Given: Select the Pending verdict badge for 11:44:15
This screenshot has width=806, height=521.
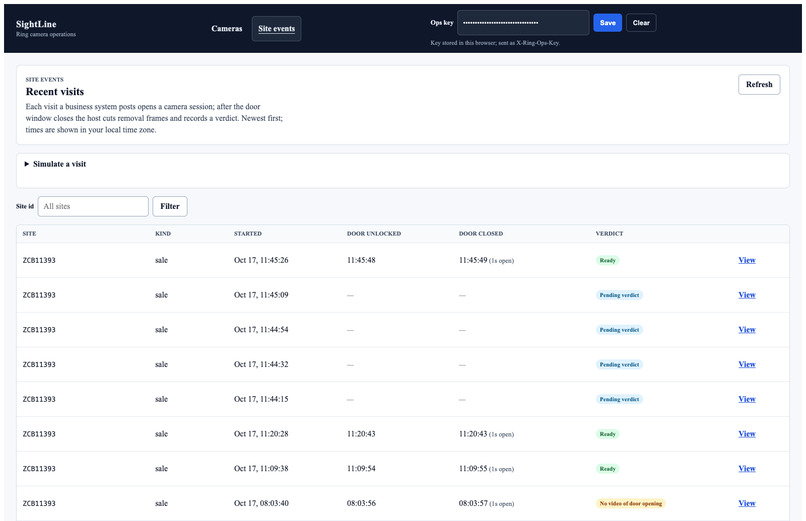Looking at the screenshot, I should click(x=619, y=399).
